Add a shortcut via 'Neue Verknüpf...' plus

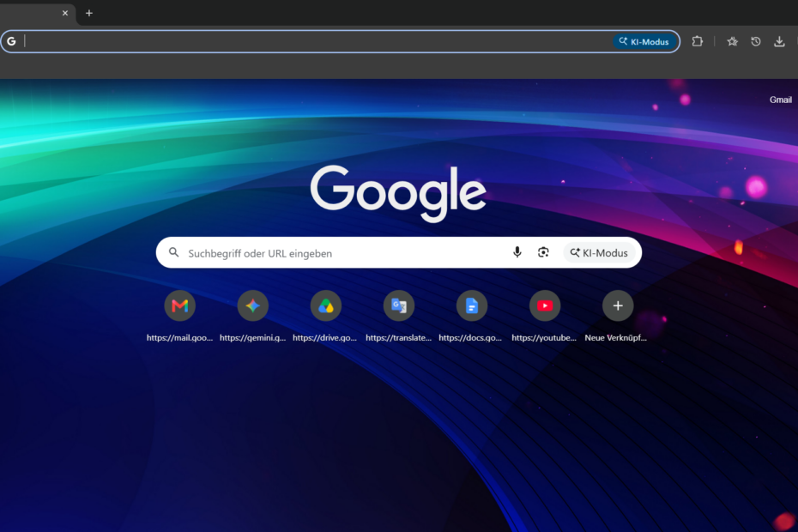click(618, 305)
